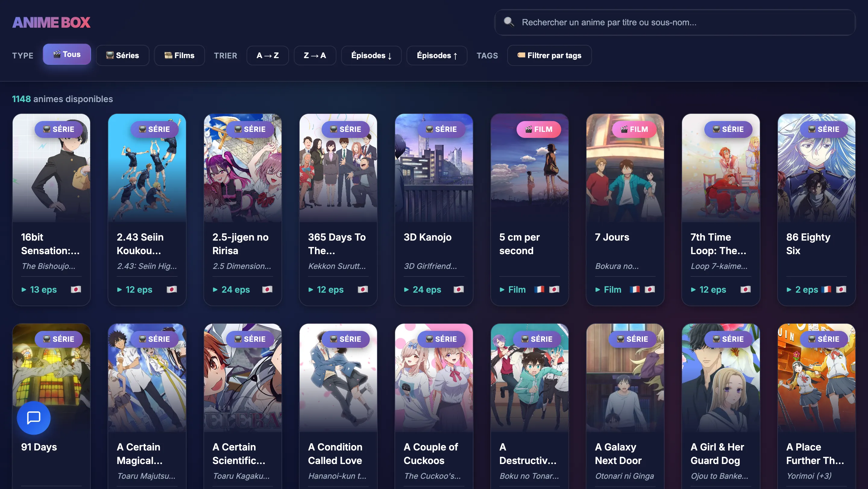Open 2.43 Seiin Koukou poster
The height and width of the screenshot is (489, 868).
147,168
